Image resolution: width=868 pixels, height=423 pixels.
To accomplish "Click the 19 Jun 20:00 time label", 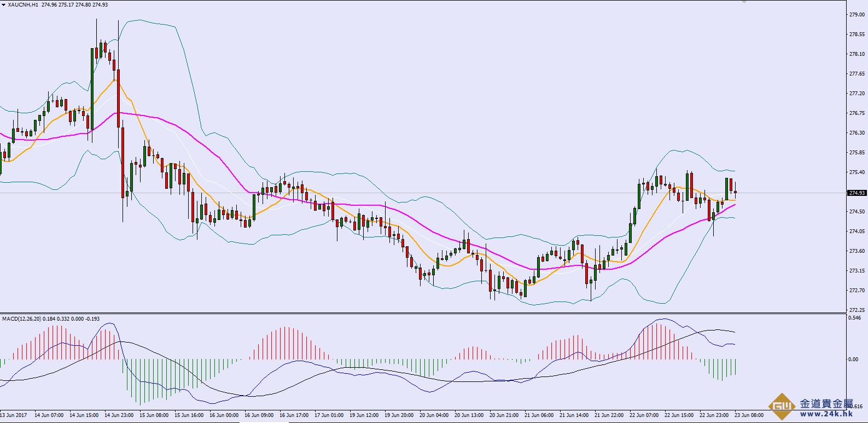I will coord(399,415).
